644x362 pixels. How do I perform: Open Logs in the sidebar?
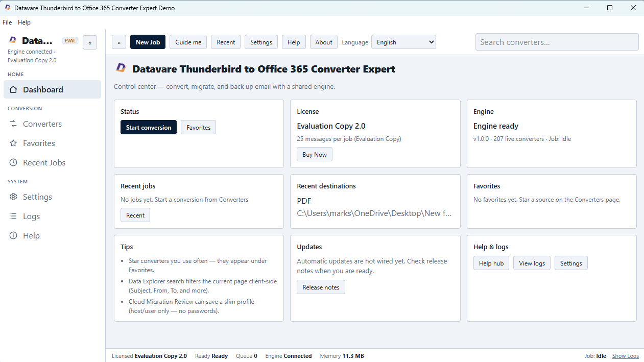(52, 216)
